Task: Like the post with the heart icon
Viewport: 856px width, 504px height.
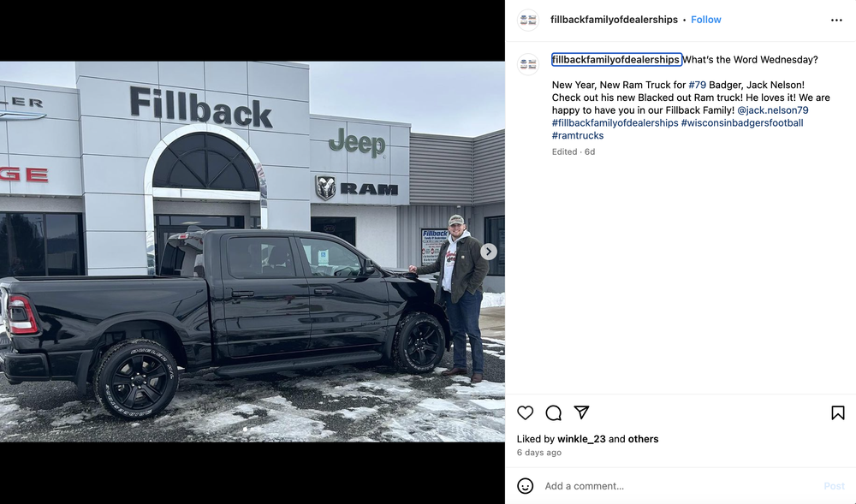Action: (526, 413)
